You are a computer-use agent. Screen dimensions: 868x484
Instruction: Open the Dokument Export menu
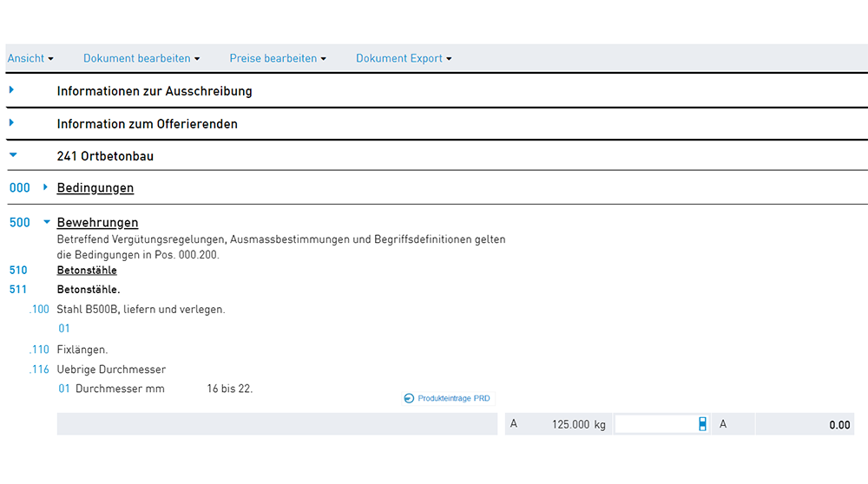(404, 58)
